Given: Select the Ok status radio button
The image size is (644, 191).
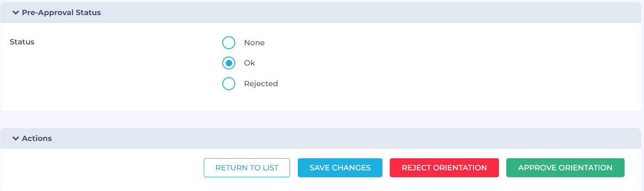Looking at the screenshot, I should pos(229,63).
